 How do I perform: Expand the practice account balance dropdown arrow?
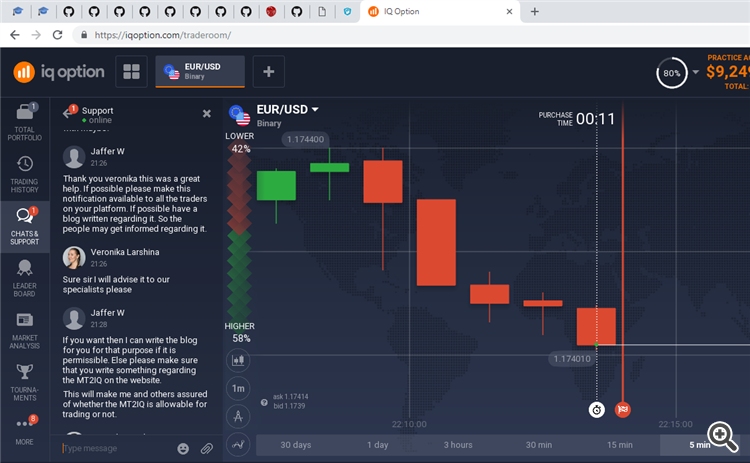coord(695,72)
